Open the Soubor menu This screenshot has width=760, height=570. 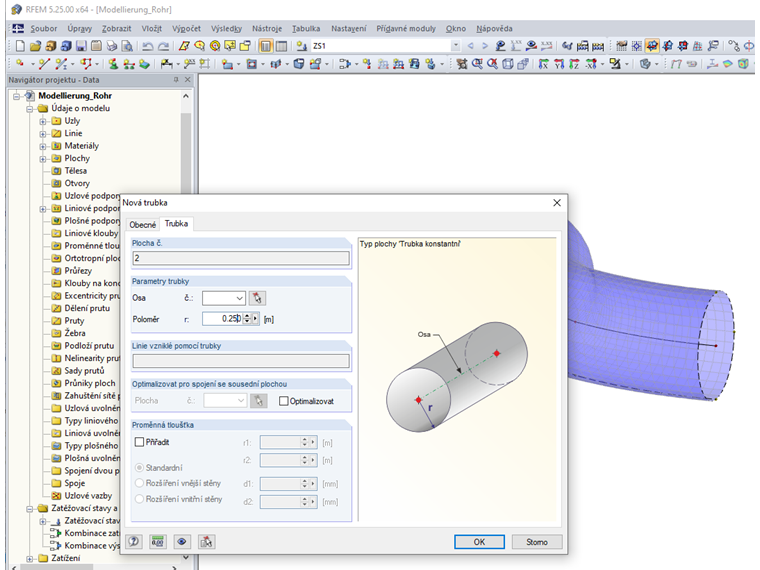44,29
